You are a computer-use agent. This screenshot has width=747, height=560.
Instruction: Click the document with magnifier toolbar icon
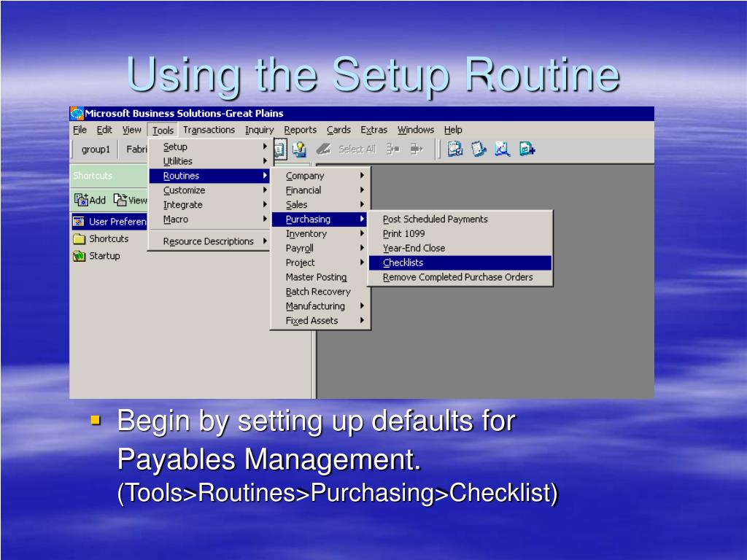pyautogui.click(x=502, y=149)
